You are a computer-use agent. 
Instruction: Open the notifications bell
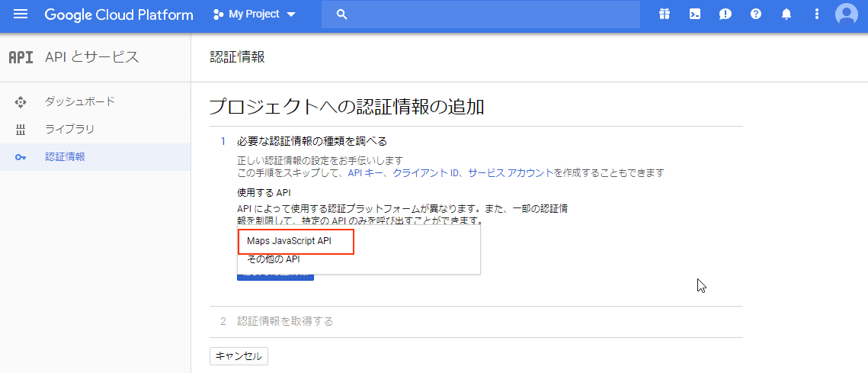[x=786, y=14]
